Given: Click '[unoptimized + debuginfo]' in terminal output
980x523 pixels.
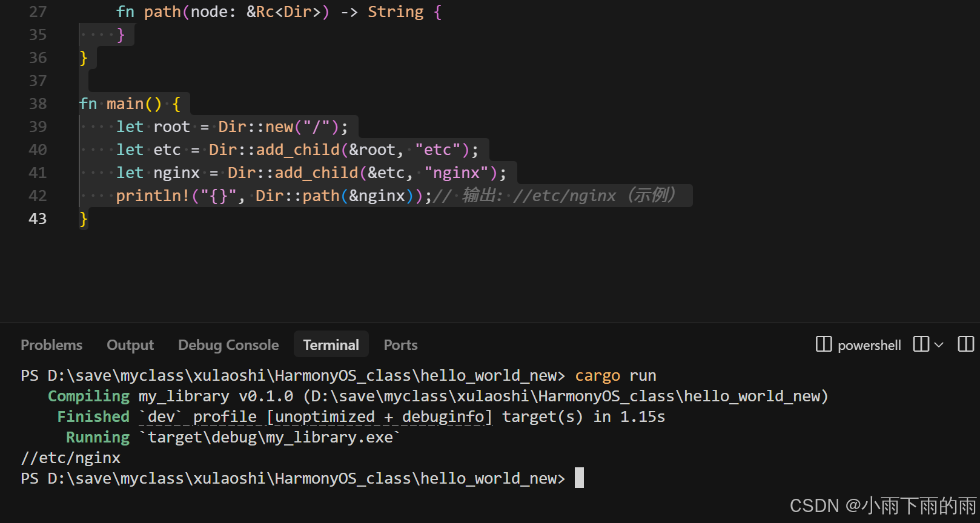Looking at the screenshot, I should [379, 416].
